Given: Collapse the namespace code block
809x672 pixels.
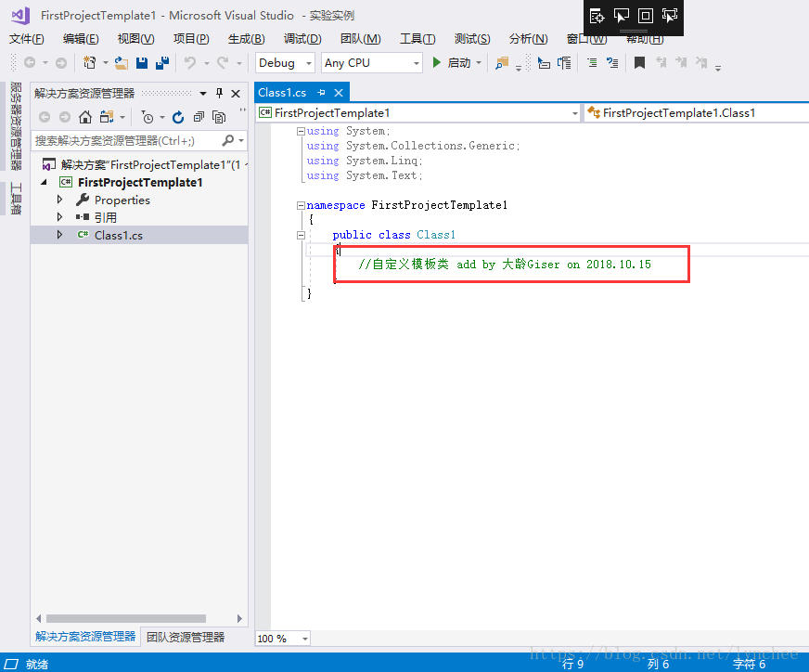Looking at the screenshot, I should [301, 205].
